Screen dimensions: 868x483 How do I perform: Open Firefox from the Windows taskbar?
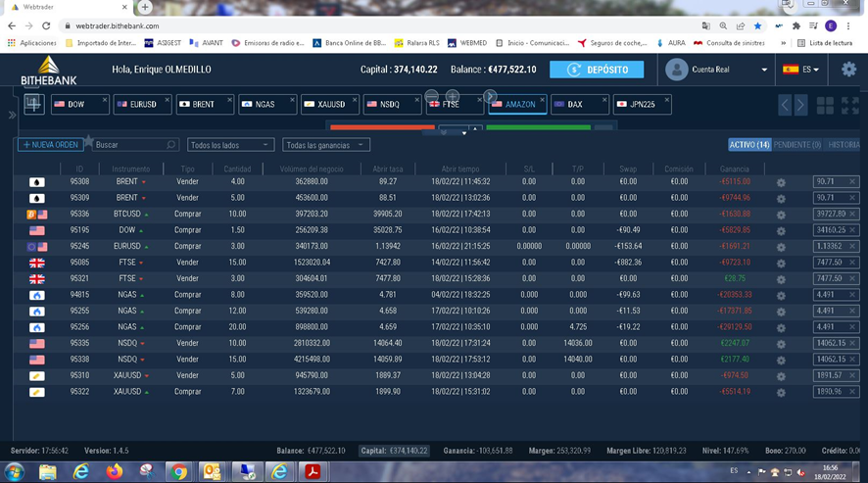coord(115,472)
